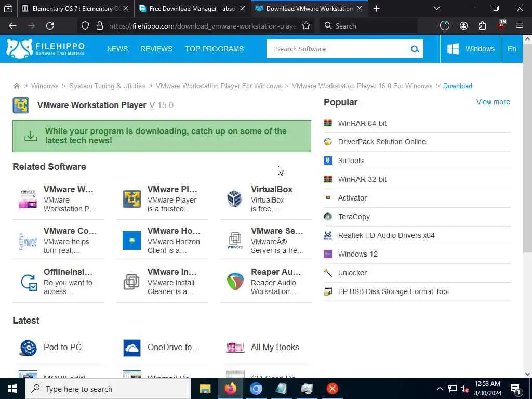532x399 pixels.
Task: Open File Explorer from the taskbar
Action: pos(205,389)
